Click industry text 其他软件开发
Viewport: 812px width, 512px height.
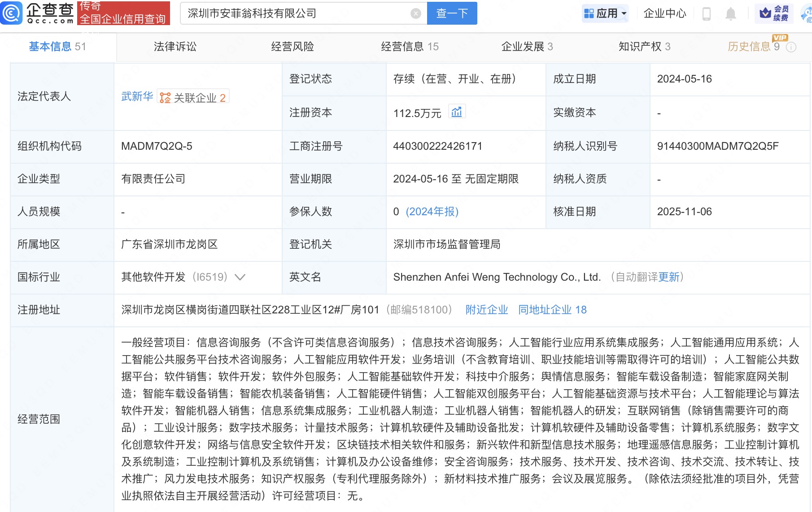(153, 277)
